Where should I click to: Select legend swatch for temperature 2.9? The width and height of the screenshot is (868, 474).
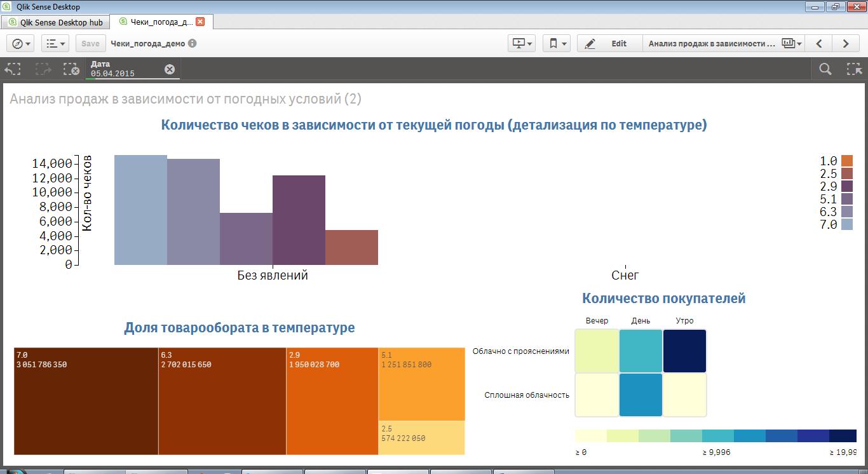[x=846, y=186]
